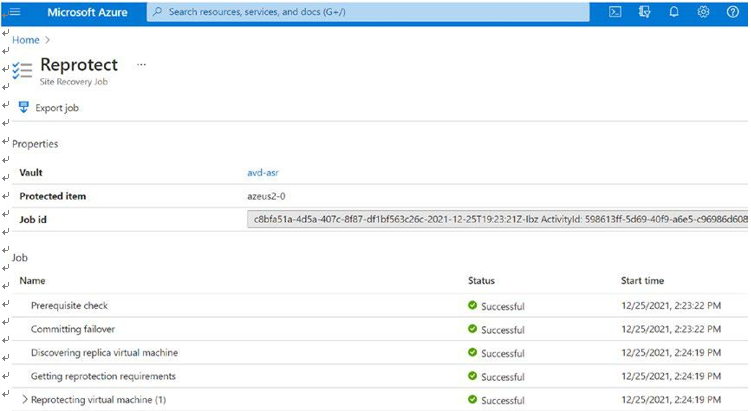The height and width of the screenshot is (411, 751).
Task: Select Getting reprotection requirements row name
Action: click(103, 376)
